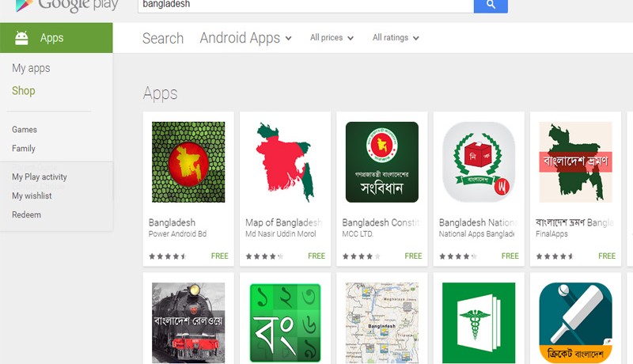Open the All ratings filter dropdown
This screenshot has height=364, width=633.
396,37
